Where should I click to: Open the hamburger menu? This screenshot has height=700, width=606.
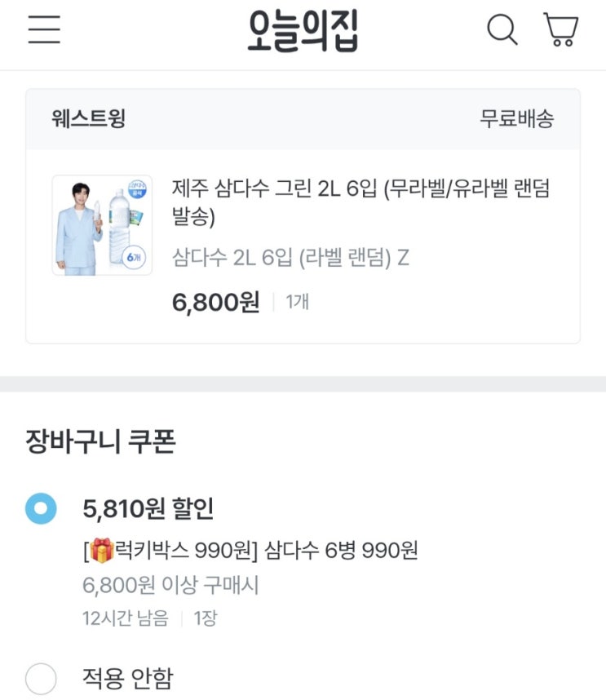tap(44, 30)
